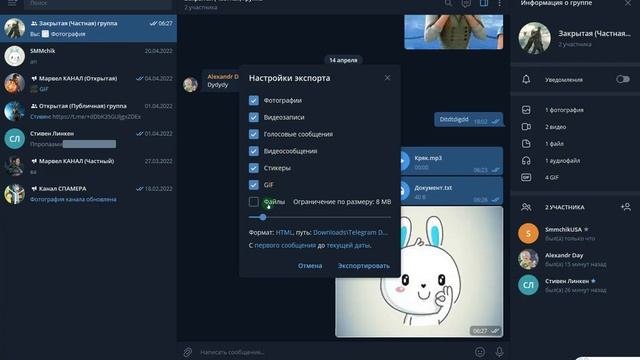640x360 pixels.
Task: Open shared videos via video icon
Action: [x=526, y=127]
